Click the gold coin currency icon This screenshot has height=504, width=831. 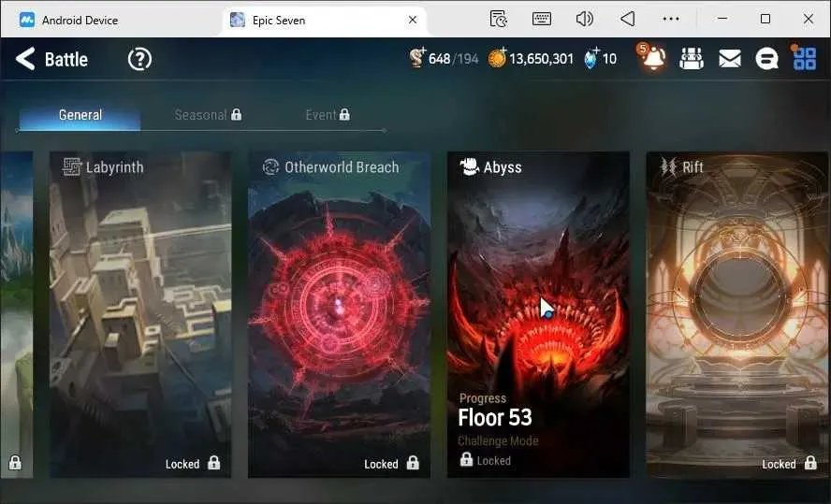497,58
